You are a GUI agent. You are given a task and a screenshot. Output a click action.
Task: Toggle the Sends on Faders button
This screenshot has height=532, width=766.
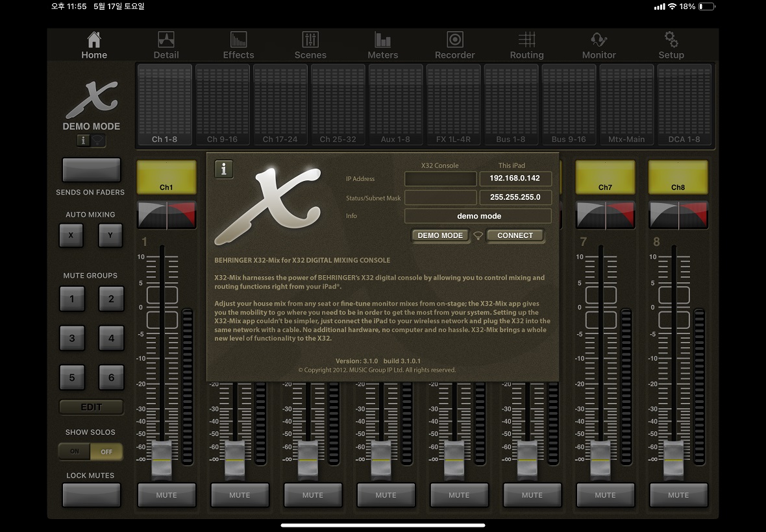(x=92, y=170)
